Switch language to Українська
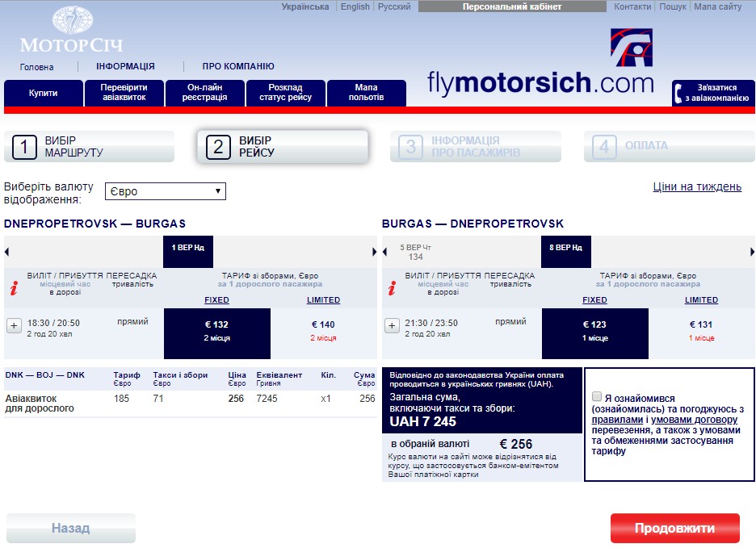The width and height of the screenshot is (756, 548). (305, 6)
